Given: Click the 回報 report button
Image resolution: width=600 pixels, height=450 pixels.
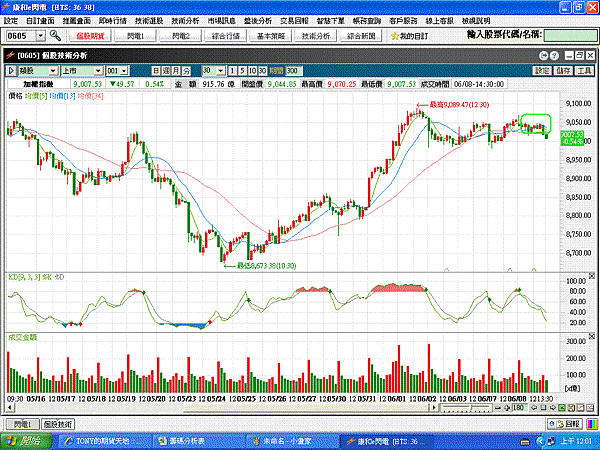Looking at the screenshot, I should (x=564, y=424).
